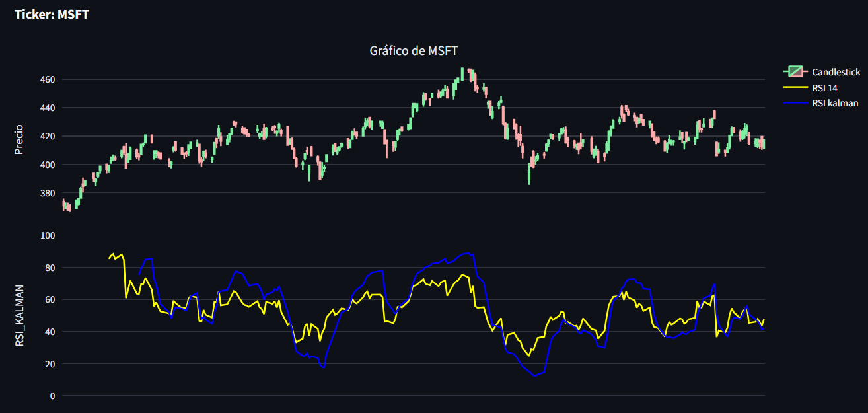Click the chart title Gráfico de MSFT
The width and height of the screenshot is (868, 413).
coord(414,51)
